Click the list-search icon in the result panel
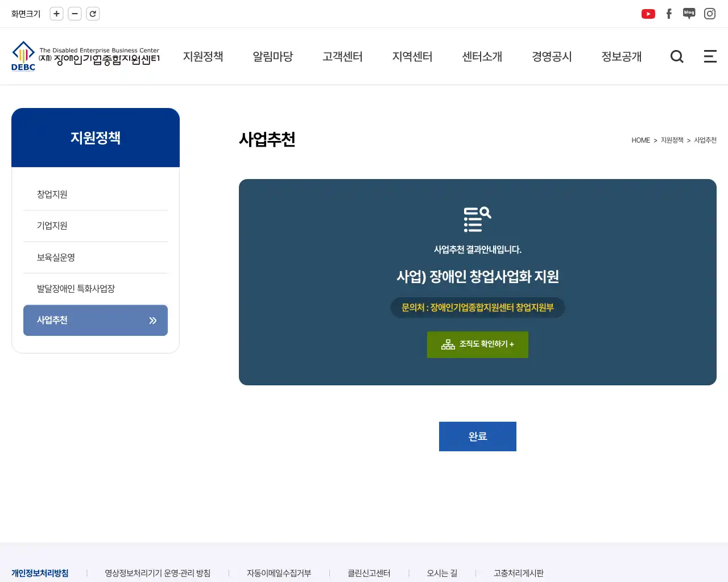 tap(478, 219)
